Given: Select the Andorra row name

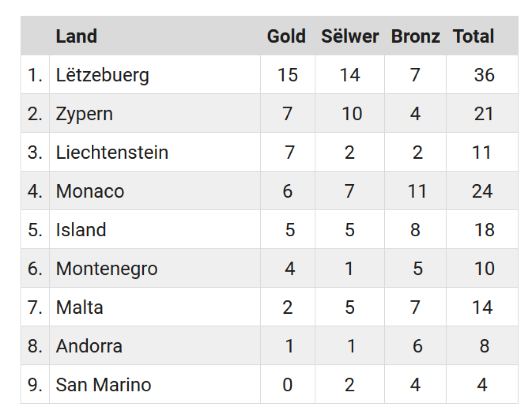Looking at the screenshot, I should [89, 346].
